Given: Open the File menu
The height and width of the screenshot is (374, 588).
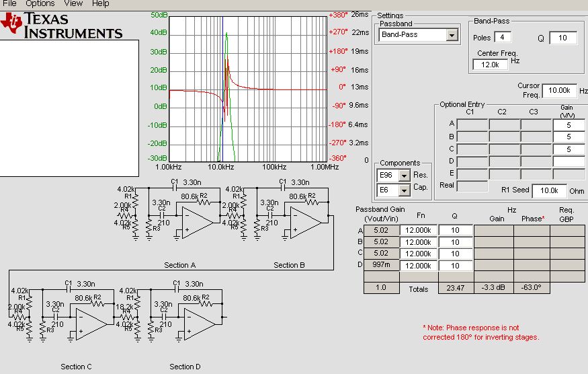Looking at the screenshot, I should pyautogui.click(x=9, y=3).
